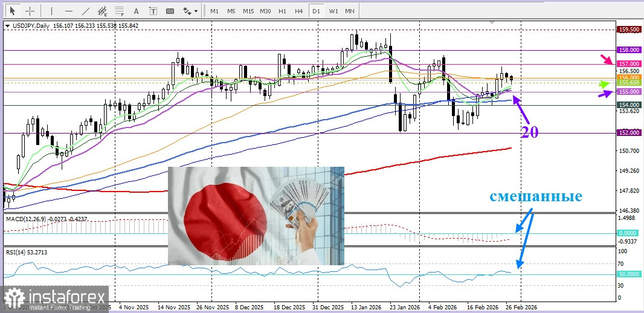This screenshot has width=644, height=313.
Task: Select the rectangle shape tool
Action: point(170,11)
